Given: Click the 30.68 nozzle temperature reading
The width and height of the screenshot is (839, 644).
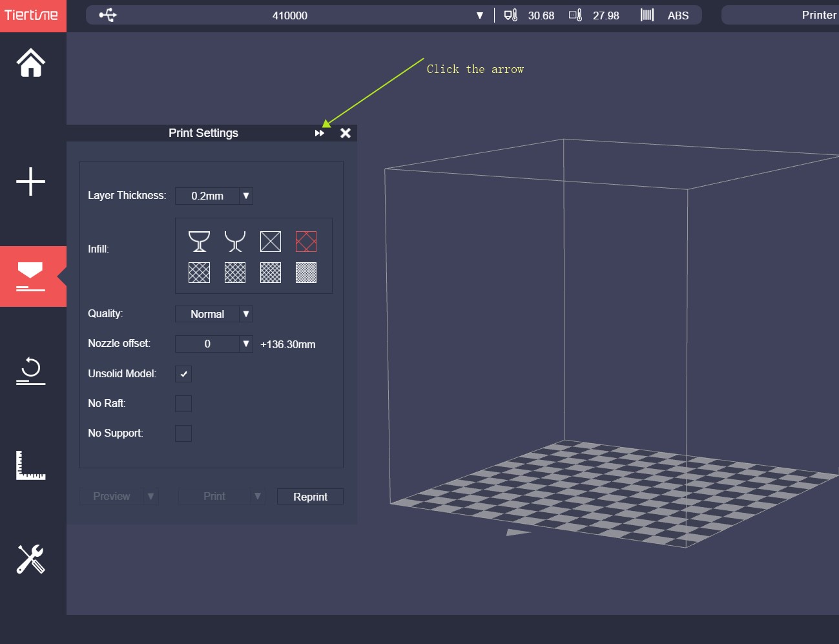Looking at the screenshot, I should (541, 16).
